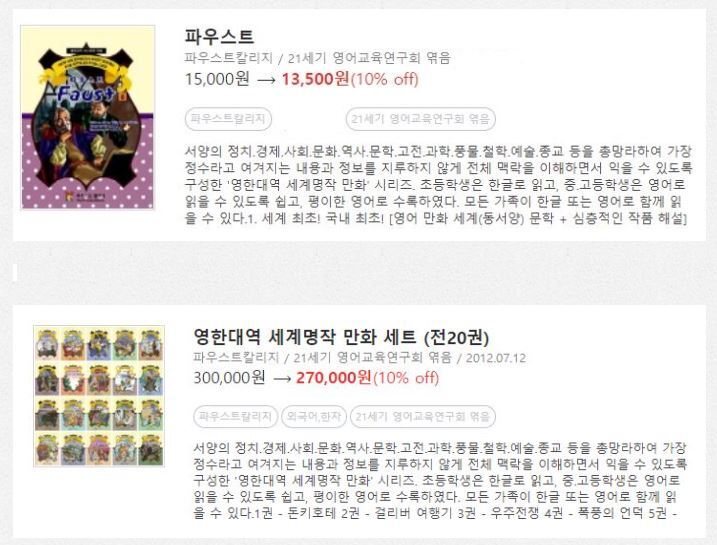Click the original 15,000원 price

click(217, 79)
